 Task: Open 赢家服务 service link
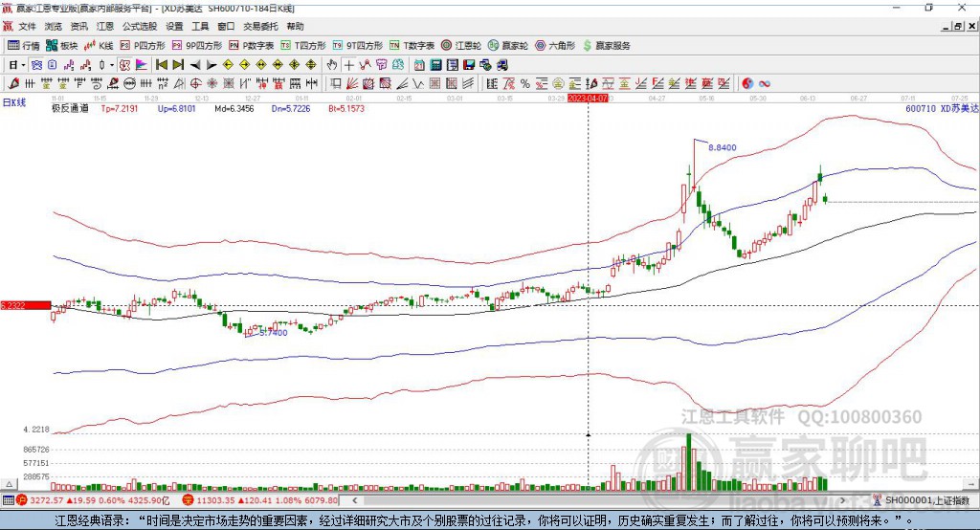pos(606,46)
